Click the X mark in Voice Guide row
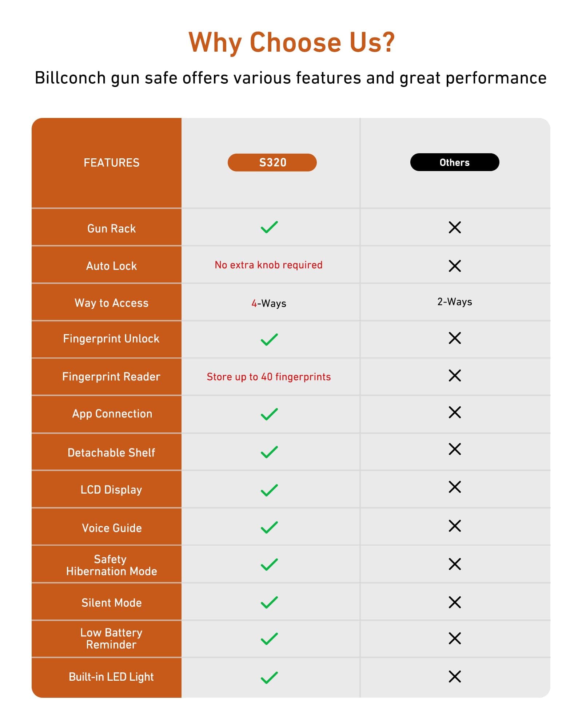The image size is (582, 728). 455,526
